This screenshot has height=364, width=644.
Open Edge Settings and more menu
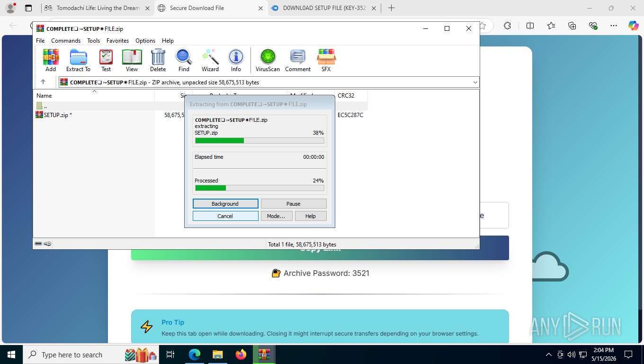[614, 26]
